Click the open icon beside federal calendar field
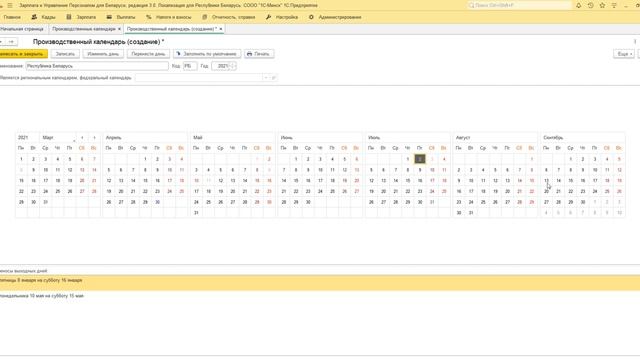The image size is (640, 360). point(274,78)
